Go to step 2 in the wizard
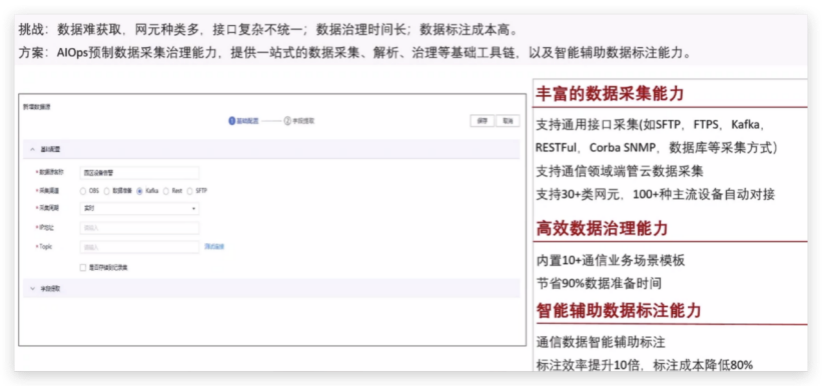 pyautogui.click(x=299, y=121)
